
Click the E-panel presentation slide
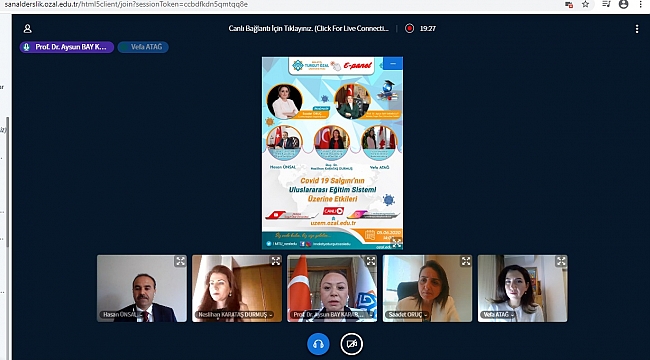click(332, 153)
